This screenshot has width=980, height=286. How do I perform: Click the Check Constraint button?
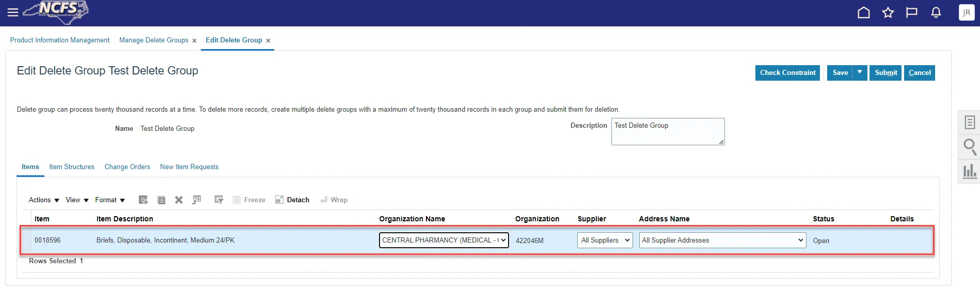pyautogui.click(x=787, y=73)
